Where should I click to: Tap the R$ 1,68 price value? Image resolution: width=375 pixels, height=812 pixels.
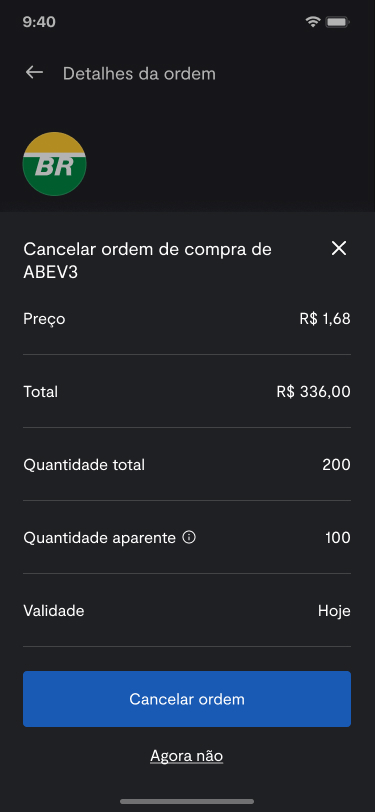(325, 318)
